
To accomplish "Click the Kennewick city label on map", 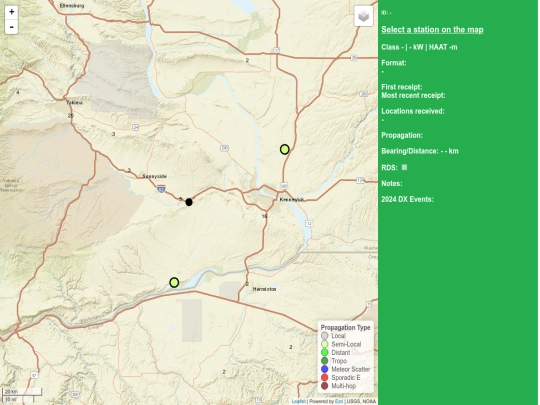I will (292, 199).
